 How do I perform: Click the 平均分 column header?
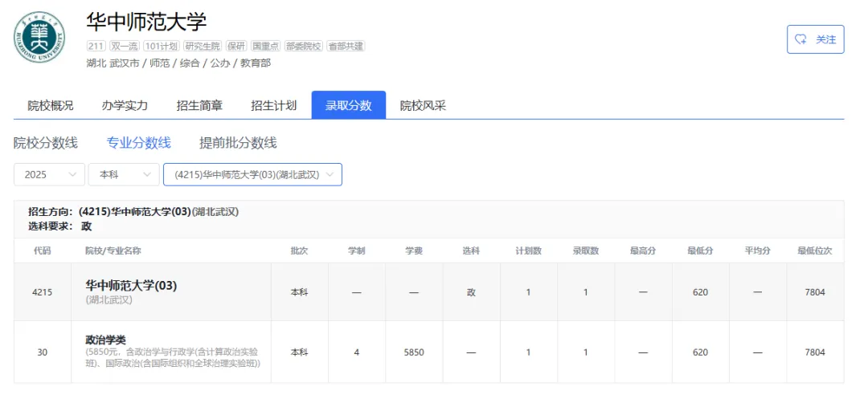point(758,251)
